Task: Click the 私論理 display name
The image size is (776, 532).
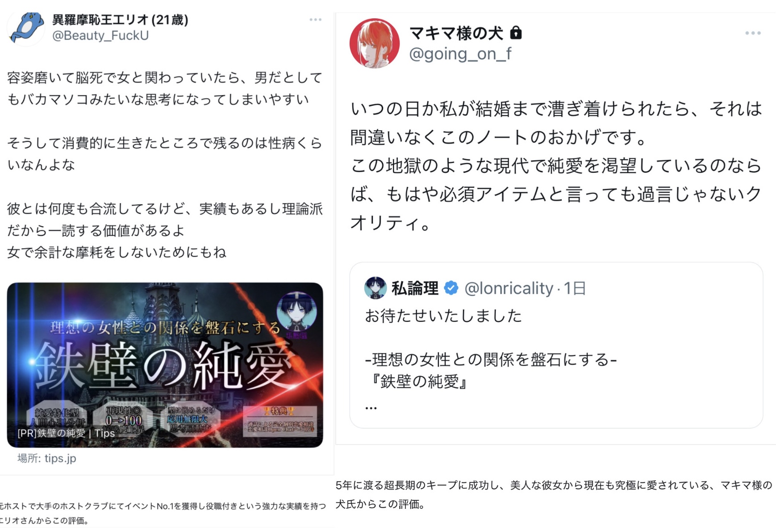Action: pos(415,288)
